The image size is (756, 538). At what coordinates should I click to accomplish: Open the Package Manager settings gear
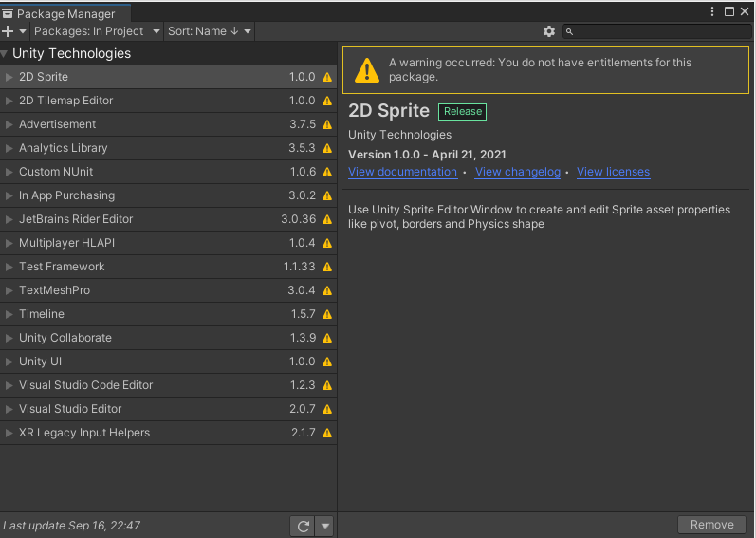click(548, 31)
